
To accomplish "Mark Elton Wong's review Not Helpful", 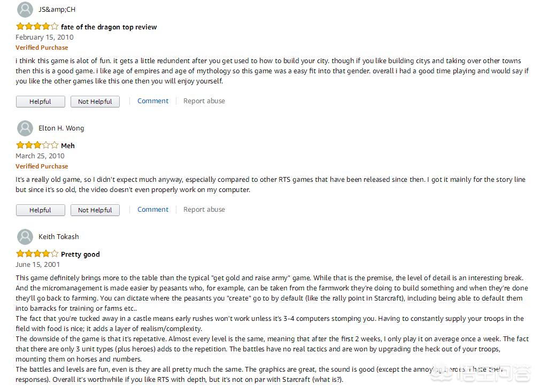I will coord(95,210).
